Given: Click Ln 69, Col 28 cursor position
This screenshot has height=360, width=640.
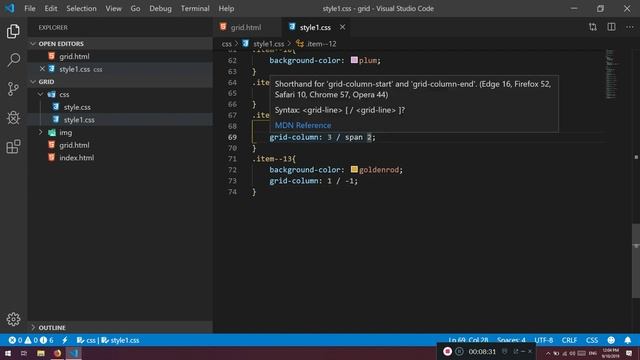Looking at the screenshot, I should click(x=468, y=340).
